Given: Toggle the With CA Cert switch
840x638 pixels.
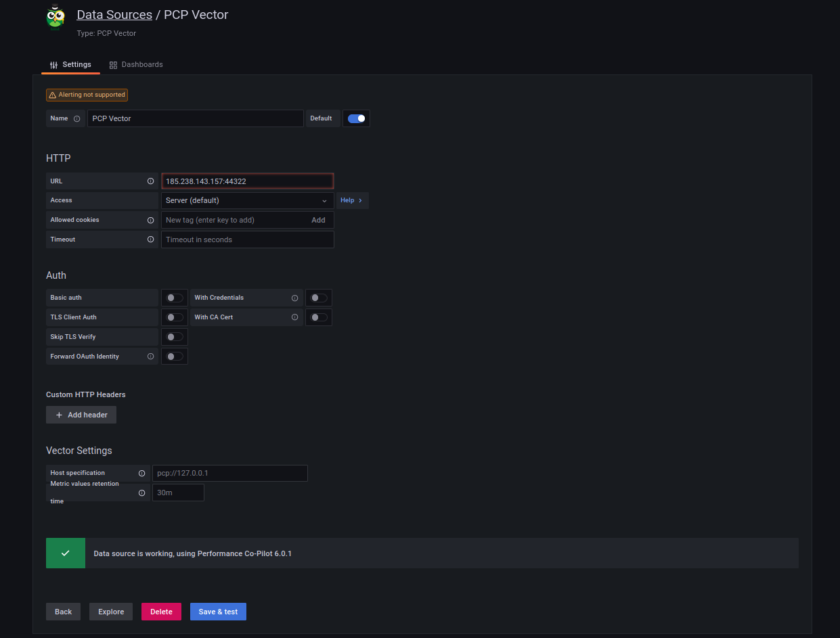Looking at the screenshot, I should 319,317.
